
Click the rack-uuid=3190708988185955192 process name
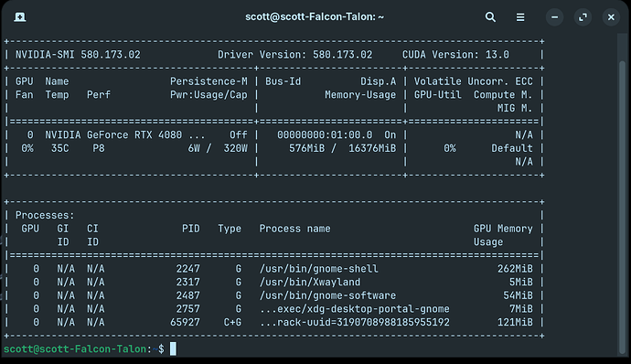[x=355, y=322]
